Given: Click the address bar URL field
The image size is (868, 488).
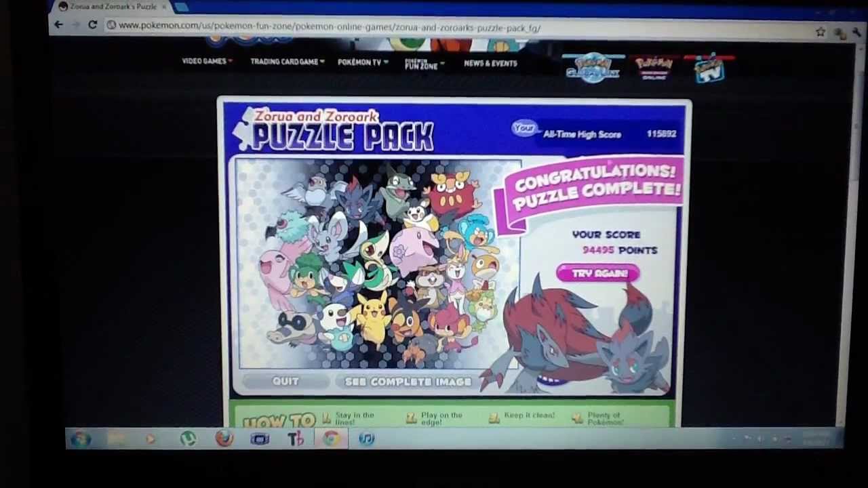Looking at the screenshot, I should tap(461, 28).
